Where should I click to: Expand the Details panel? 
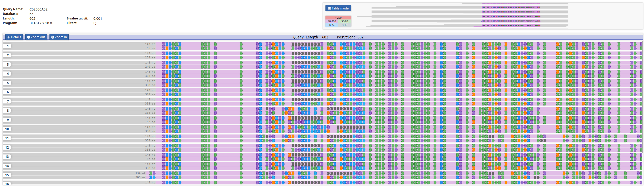coord(14,37)
